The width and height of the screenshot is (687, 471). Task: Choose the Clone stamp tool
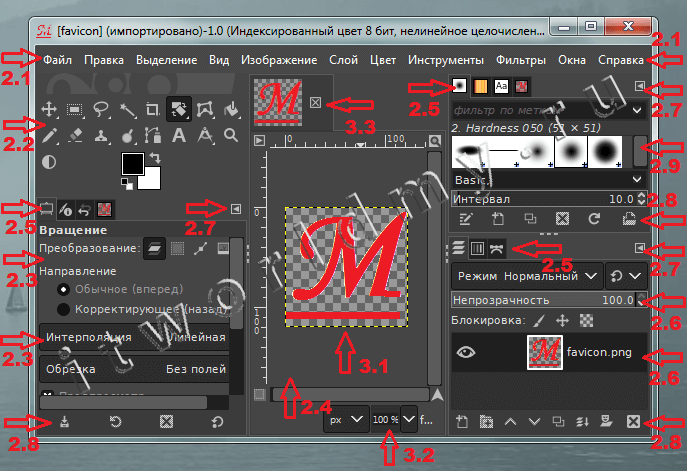[101, 136]
